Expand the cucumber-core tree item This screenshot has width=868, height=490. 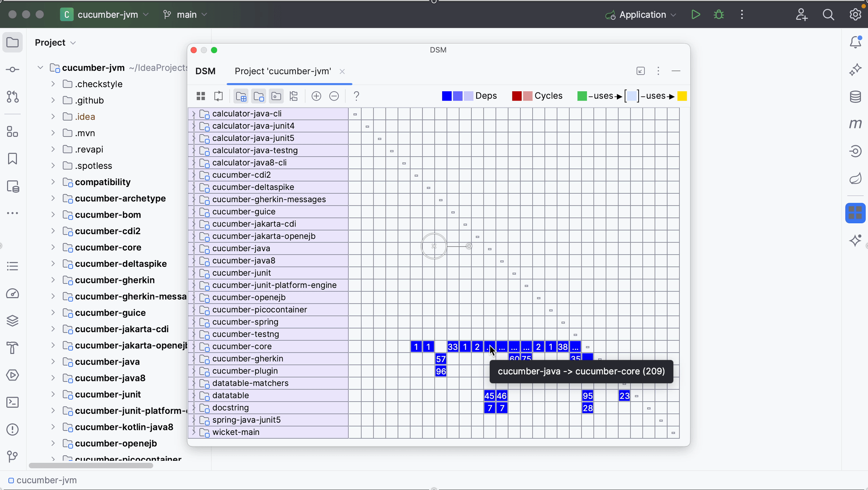click(53, 247)
